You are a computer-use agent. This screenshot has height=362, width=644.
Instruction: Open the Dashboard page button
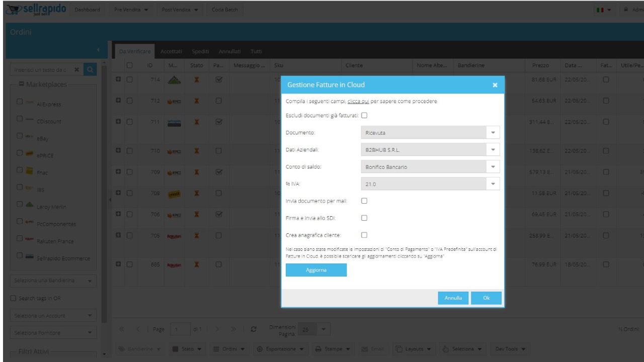[x=87, y=11]
